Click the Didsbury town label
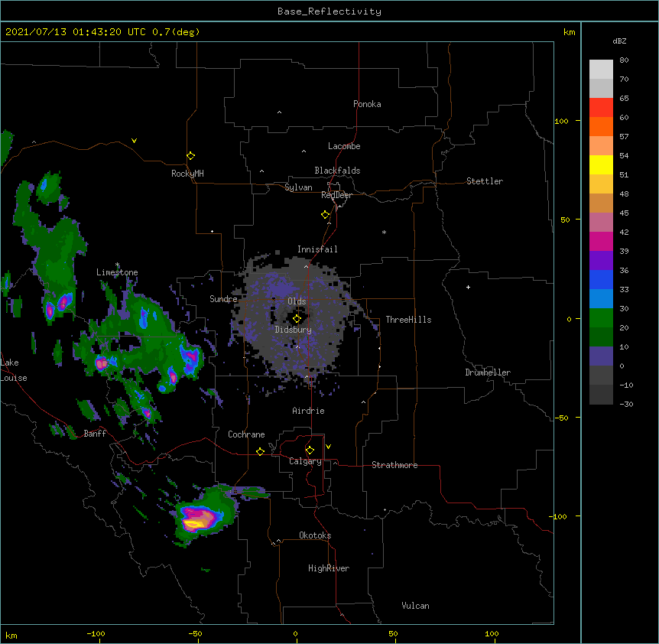Image resolution: width=659 pixels, height=644 pixels. (x=294, y=330)
